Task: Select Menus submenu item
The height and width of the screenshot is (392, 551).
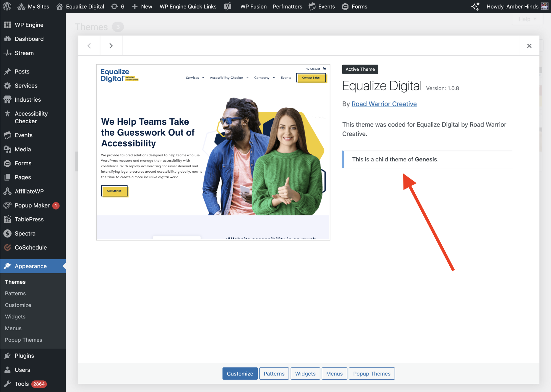Action: click(13, 328)
